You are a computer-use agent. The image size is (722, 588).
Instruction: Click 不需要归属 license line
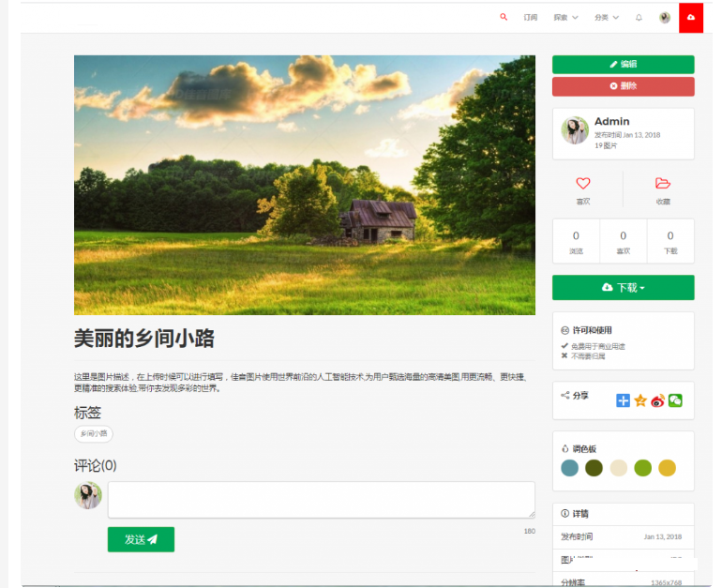point(588,356)
